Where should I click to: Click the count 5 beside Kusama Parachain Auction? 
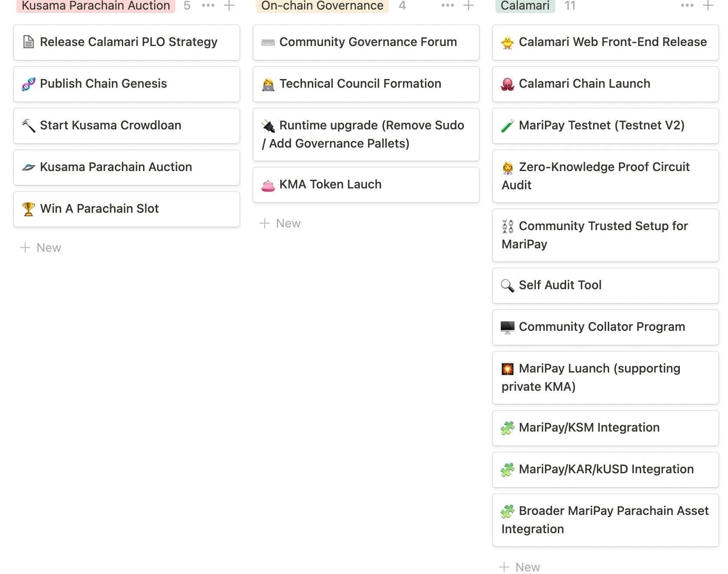pos(187,6)
